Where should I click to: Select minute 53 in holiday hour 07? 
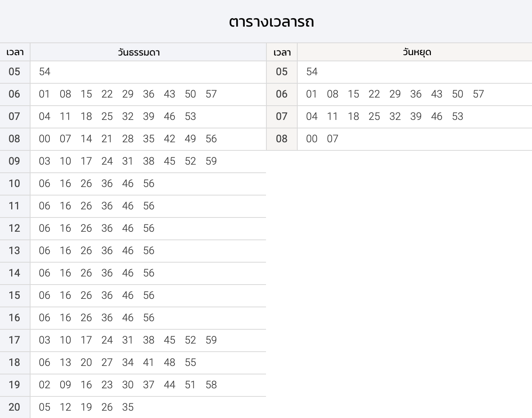(x=457, y=116)
